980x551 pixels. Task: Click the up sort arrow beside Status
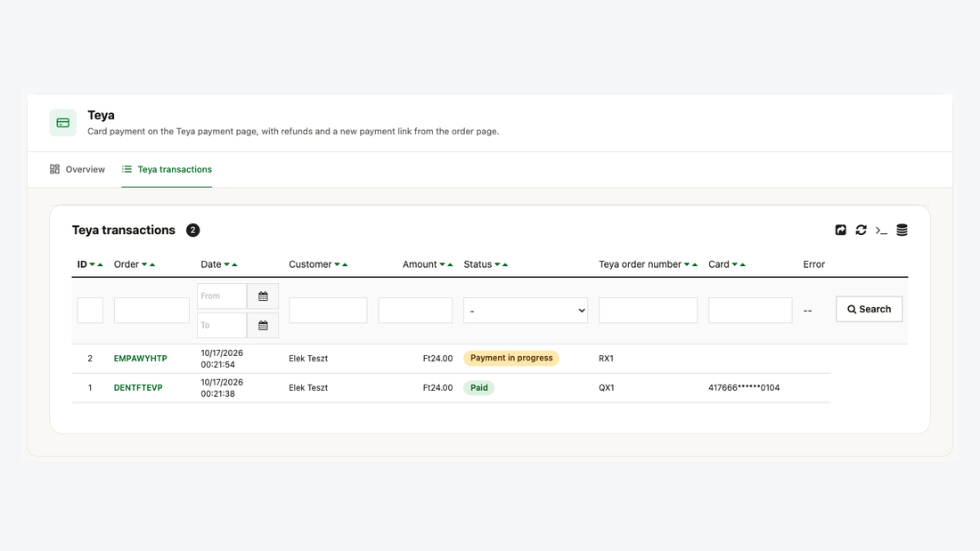(505, 264)
